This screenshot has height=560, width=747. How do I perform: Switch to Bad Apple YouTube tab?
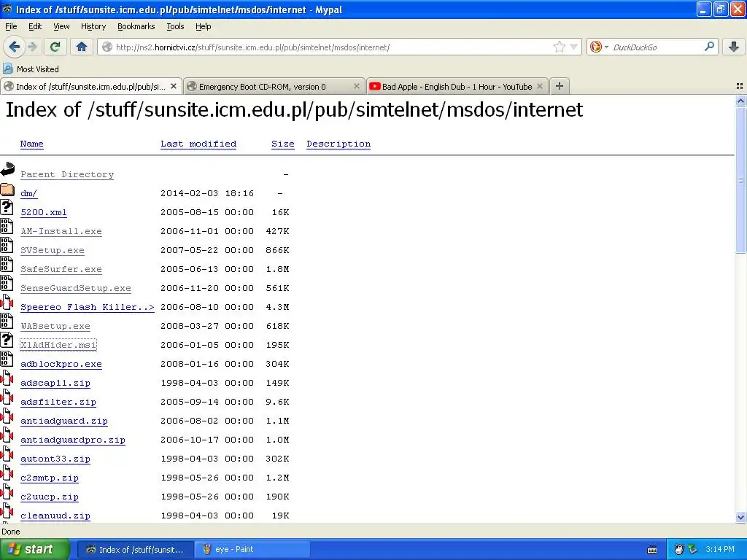point(457,86)
